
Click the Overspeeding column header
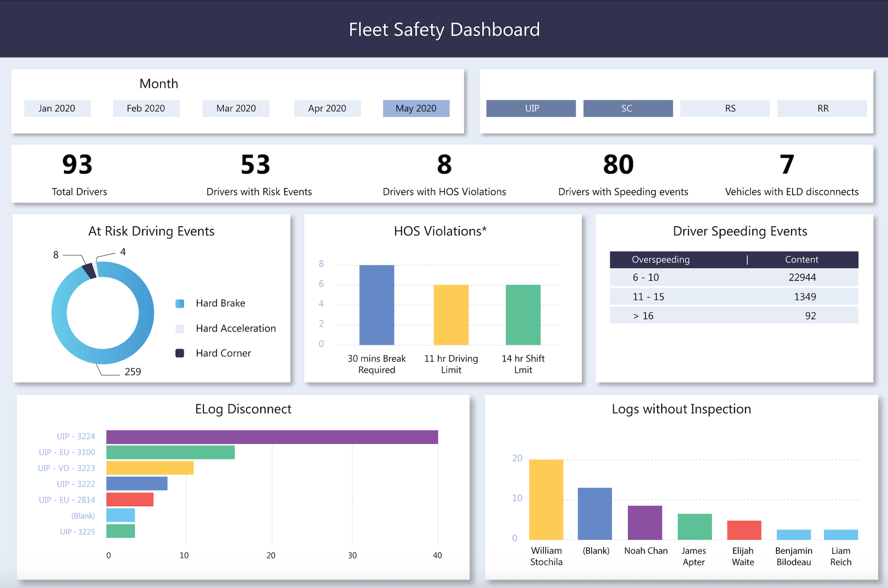[x=661, y=260]
